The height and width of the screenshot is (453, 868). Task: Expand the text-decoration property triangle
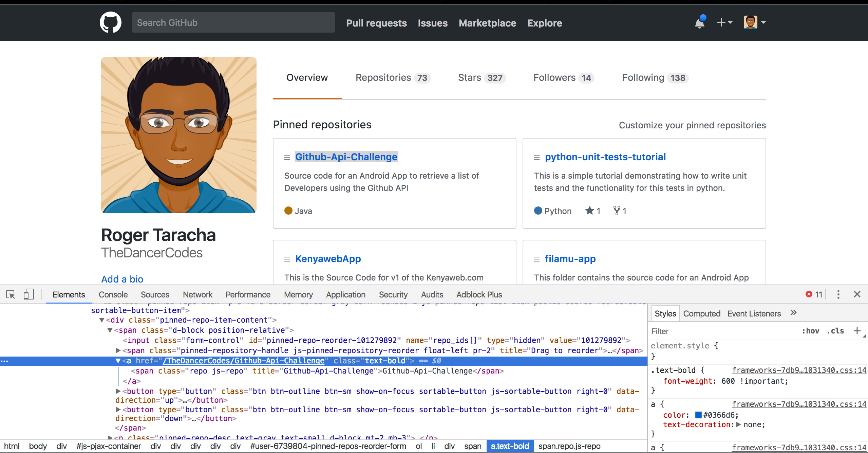738,424
